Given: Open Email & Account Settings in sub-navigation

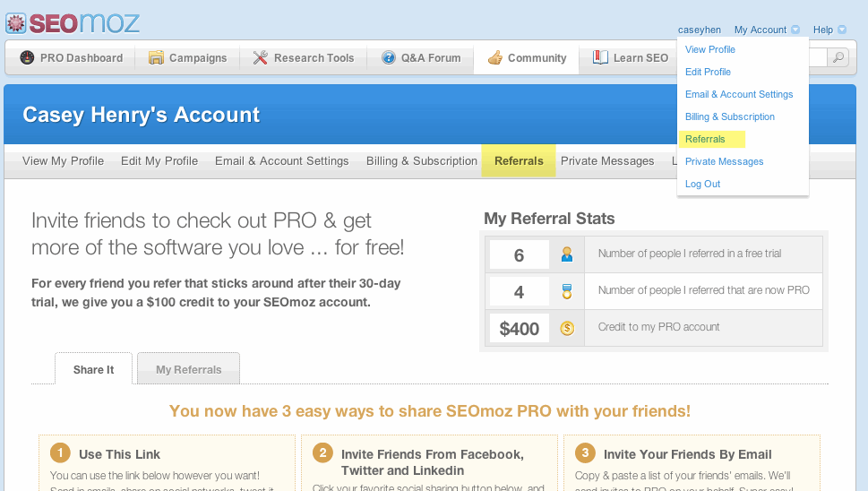Looking at the screenshot, I should (x=281, y=161).
